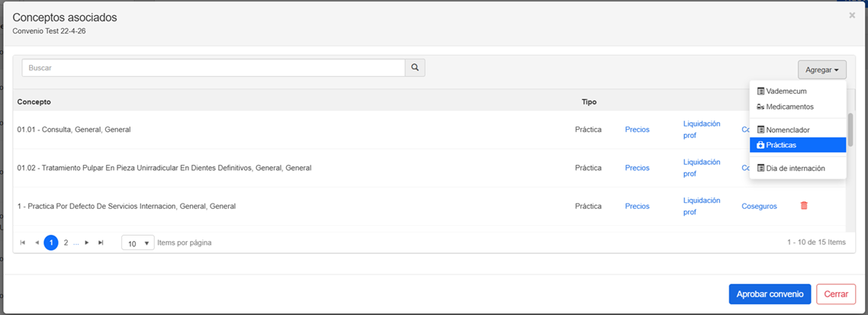Open more pages ellipsis in the pager
868x315 pixels.
point(76,243)
